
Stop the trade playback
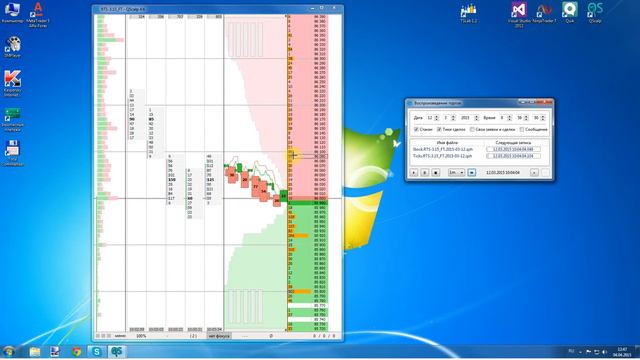click(436, 172)
